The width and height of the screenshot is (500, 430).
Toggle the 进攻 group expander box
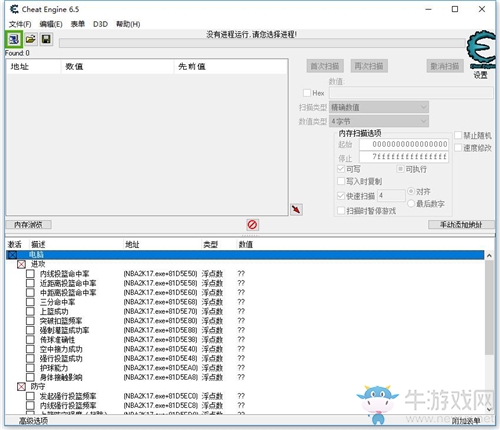pyautogui.click(x=21, y=264)
